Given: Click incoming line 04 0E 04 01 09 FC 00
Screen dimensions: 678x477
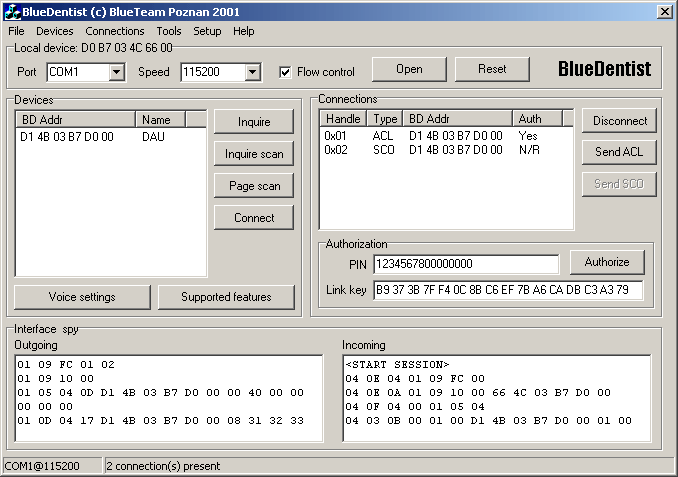Looking at the screenshot, I should coord(415,378).
